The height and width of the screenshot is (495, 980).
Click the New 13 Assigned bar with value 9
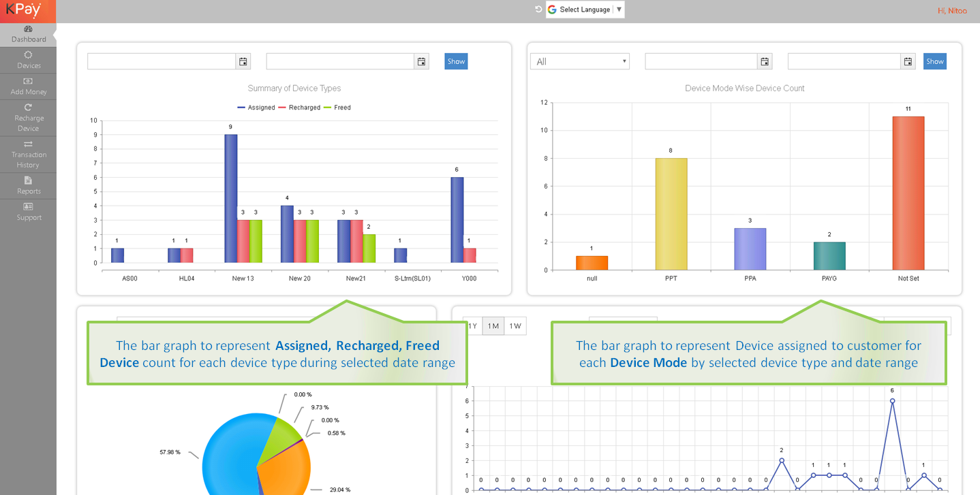(x=231, y=198)
